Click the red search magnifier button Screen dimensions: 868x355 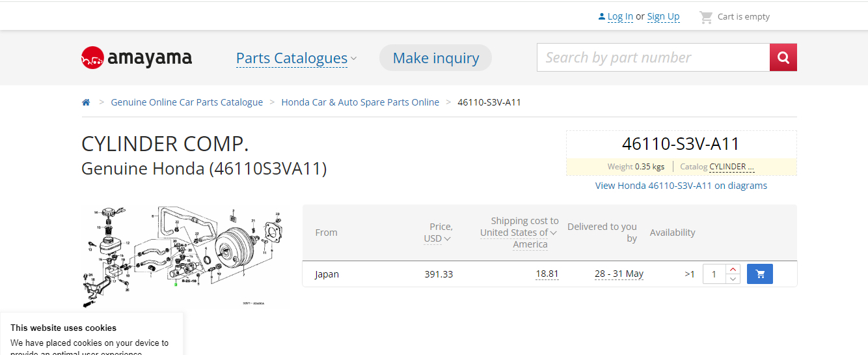(x=783, y=57)
